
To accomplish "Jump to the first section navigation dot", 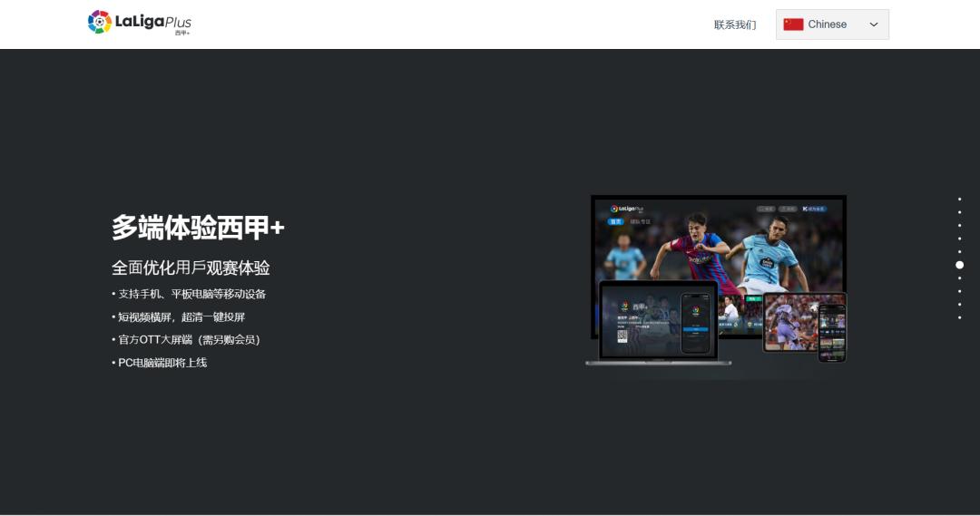I will click(x=959, y=200).
